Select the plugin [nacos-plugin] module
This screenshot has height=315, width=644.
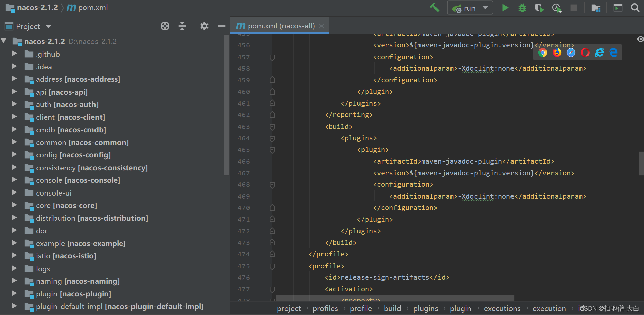click(x=74, y=294)
